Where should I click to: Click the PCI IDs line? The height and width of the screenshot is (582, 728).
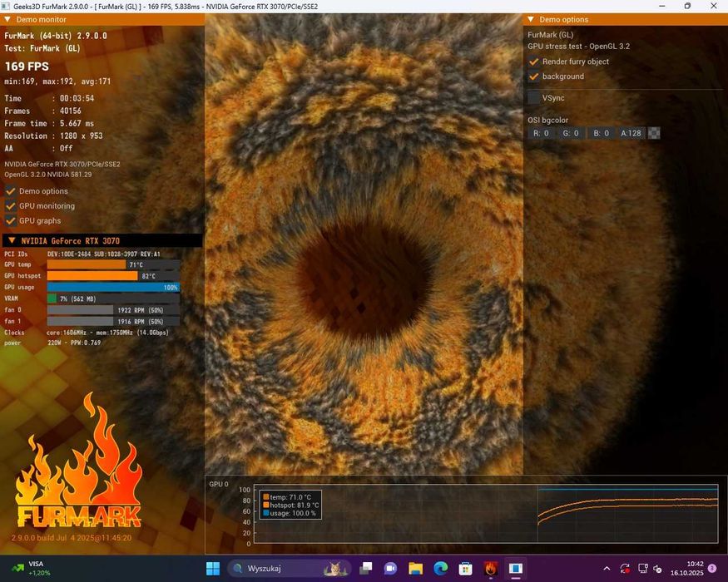coord(82,254)
